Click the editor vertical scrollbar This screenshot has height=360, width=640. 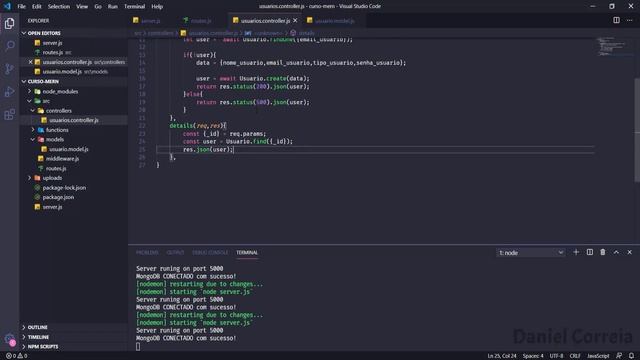click(637, 130)
